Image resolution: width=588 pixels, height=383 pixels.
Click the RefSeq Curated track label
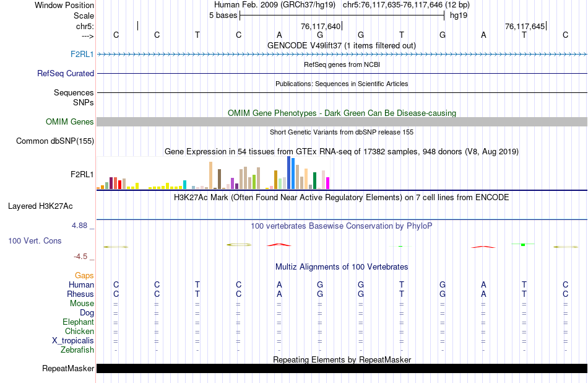pos(66,73)
